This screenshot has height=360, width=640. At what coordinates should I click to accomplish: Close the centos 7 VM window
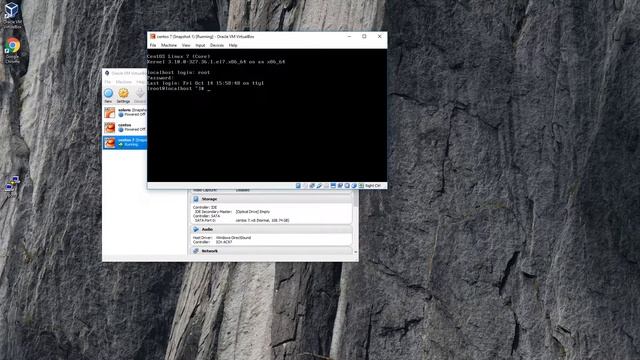pos(380,36)
